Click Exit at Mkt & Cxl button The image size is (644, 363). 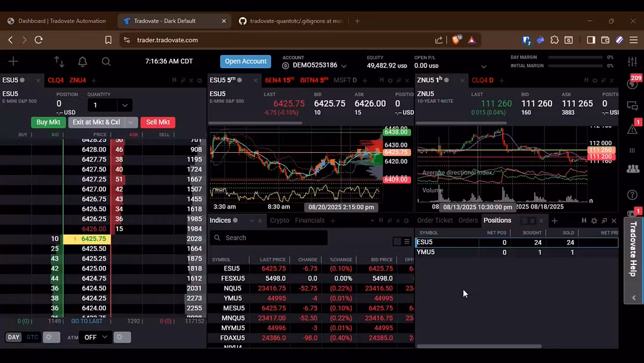(x=97, y=122)
